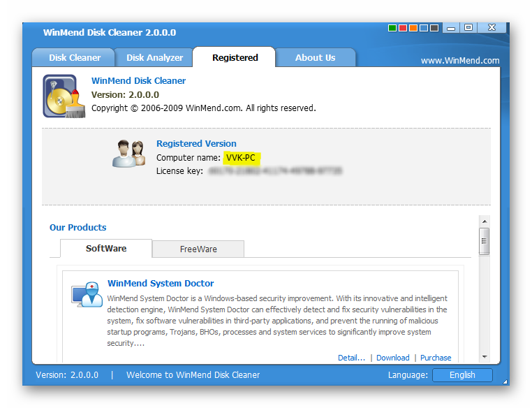
Task: Maximize the WinMend Disk Cleaner window
Action: pos(468,27)
